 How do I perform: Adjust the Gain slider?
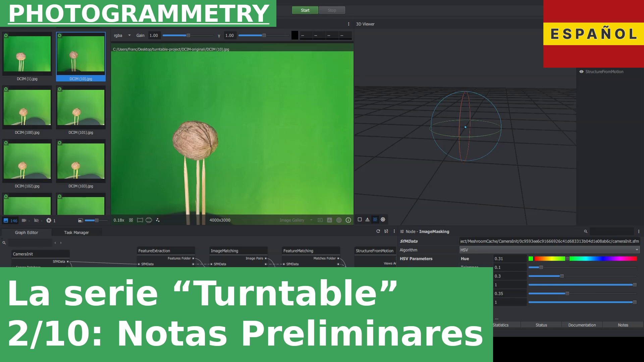pyautogui.click(x=188, y=36)
